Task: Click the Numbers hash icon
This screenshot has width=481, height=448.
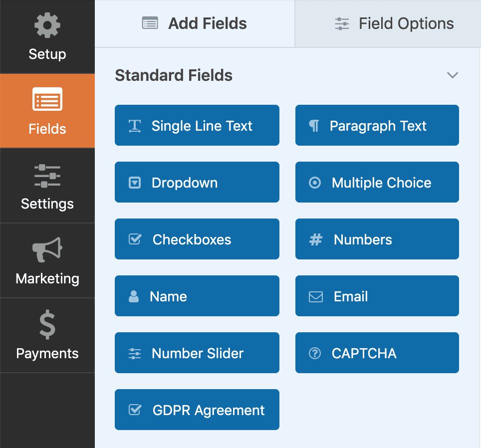Action: point(315,240)
